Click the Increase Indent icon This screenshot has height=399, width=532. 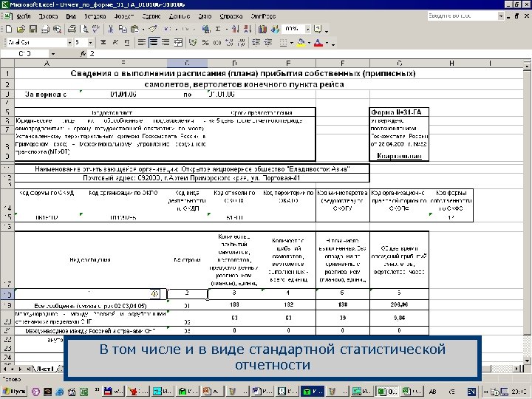268,42
